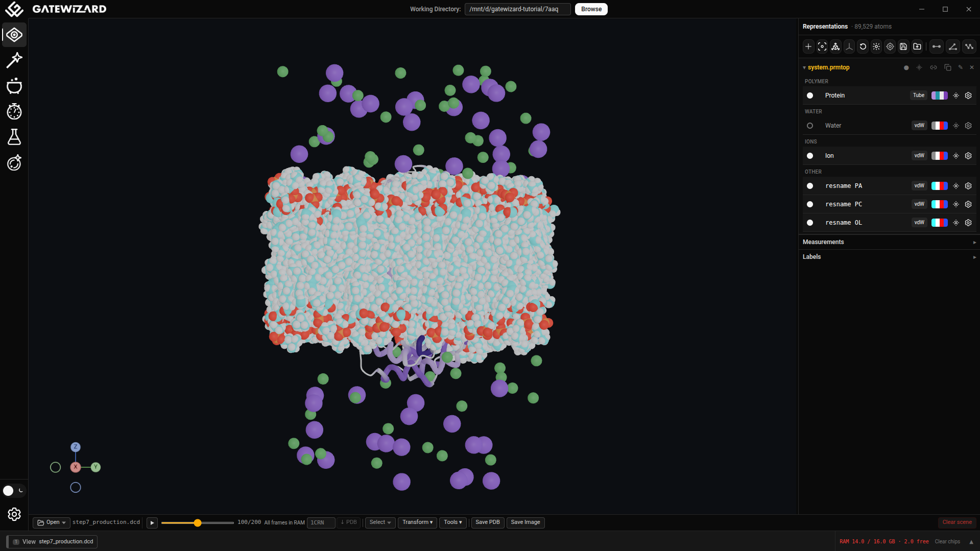Select the dihedral measurement tool
The image size is (980, 551).
969,46
